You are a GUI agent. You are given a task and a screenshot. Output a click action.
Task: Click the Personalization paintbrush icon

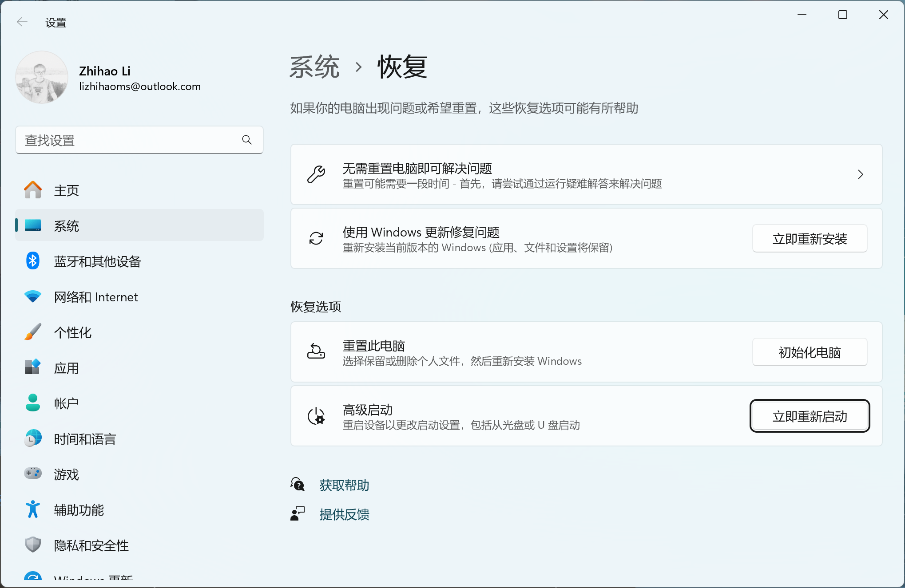(x=32, y=332)
